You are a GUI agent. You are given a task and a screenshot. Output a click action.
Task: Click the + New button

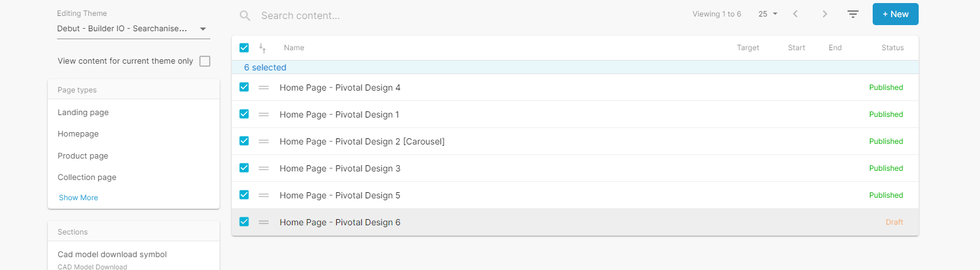895,14
